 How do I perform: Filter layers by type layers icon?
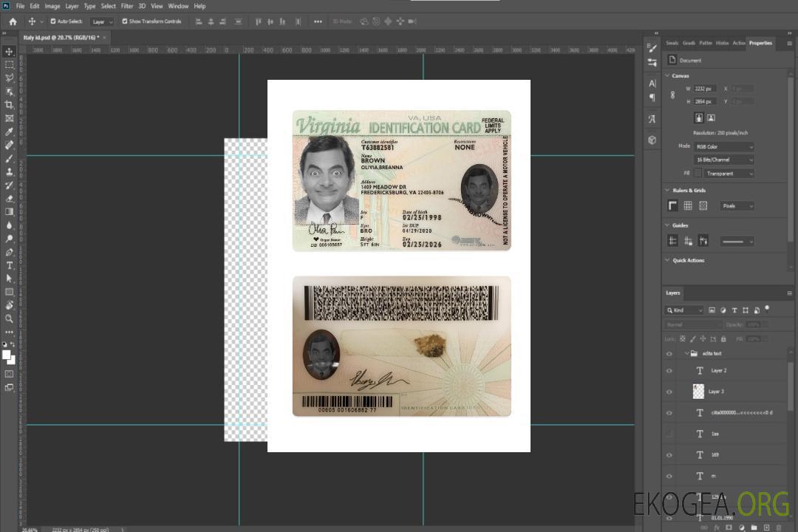pos(735,310)
